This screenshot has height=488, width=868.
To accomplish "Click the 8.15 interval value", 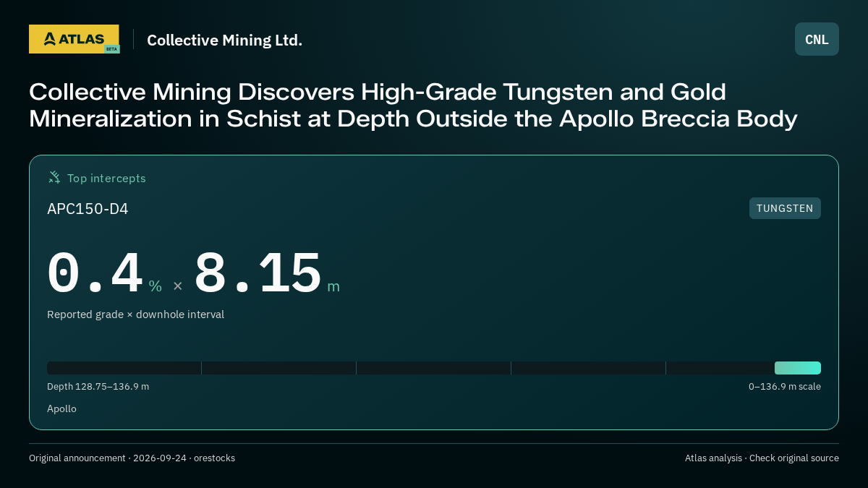I will tap(258, 274).
